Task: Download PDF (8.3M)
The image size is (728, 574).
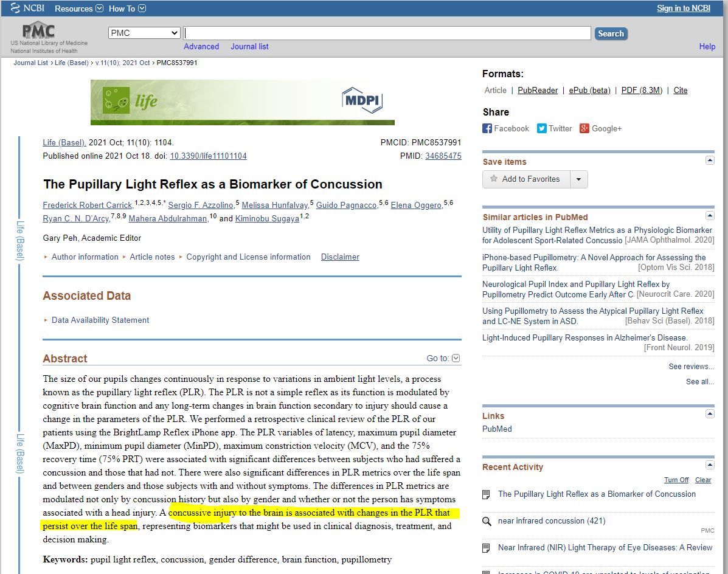Action: tap(642, 90)
